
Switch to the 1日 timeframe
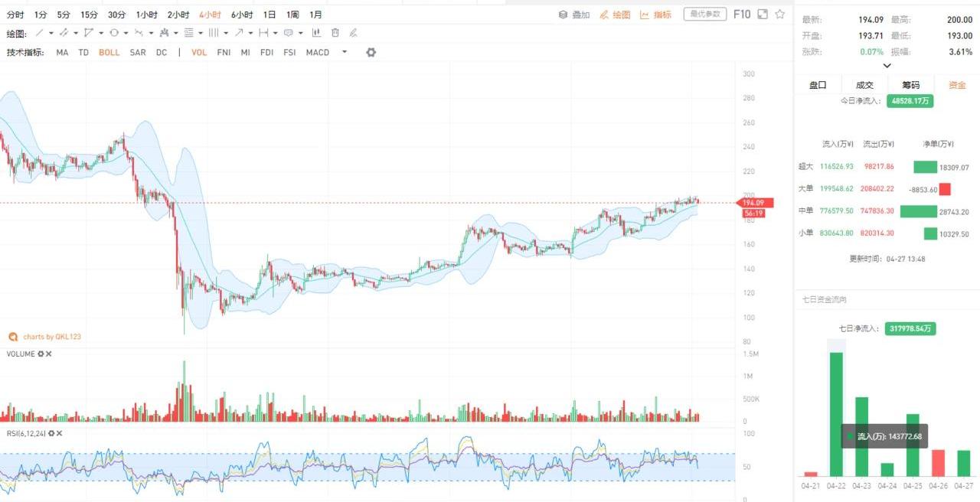coord(269,15)
